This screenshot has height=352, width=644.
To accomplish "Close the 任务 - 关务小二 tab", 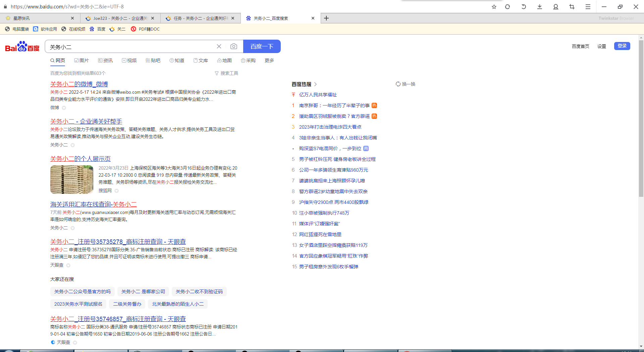I will point(233,18).
